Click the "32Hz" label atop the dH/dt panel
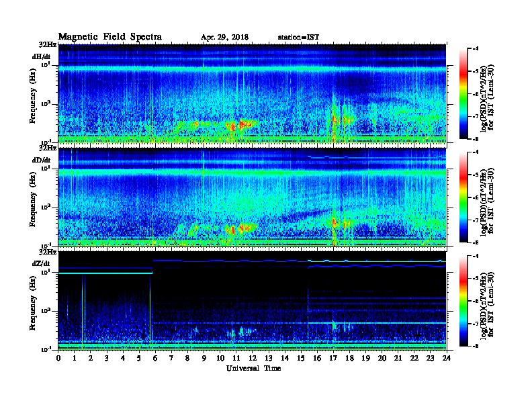This screenshot has height=411, width=532. [x=48, y=45]
